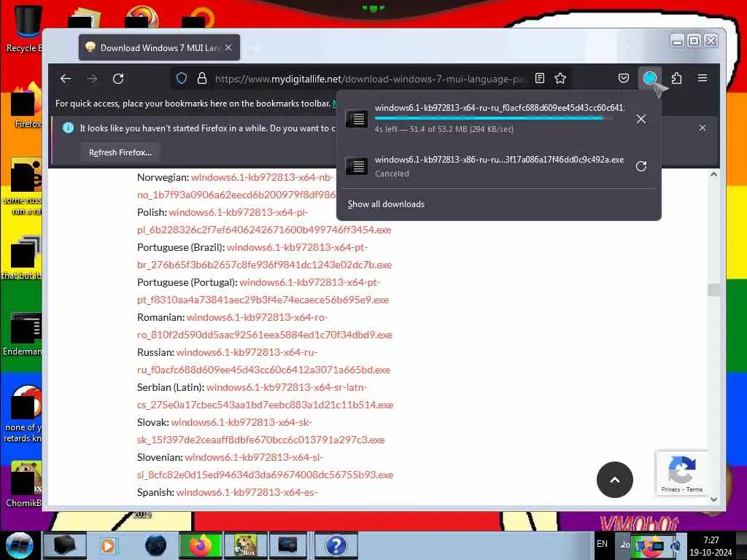
Task: Open the Polish x64-pl-pl language pack link
Action: 264,221
